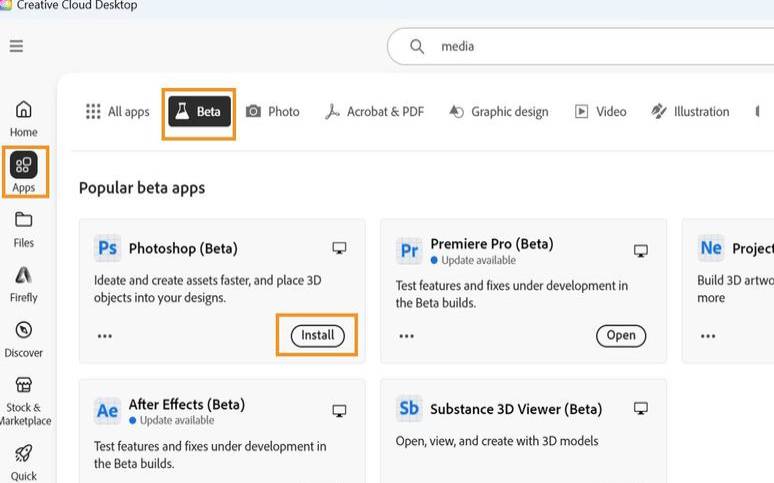
Task: Open Discover in the sidebar
Action: pos(24,340)
